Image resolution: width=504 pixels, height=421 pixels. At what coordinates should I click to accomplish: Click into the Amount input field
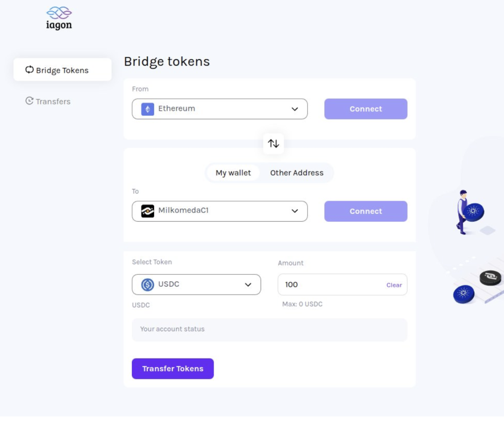tap(328, 285)
